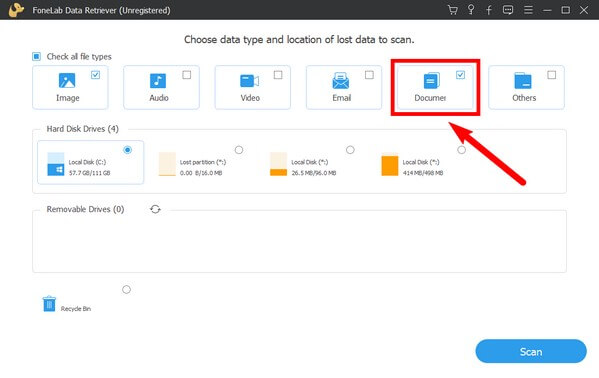
Task: Click the Local Disk (C:) drive icon
Action: click(x=55, y=164)
